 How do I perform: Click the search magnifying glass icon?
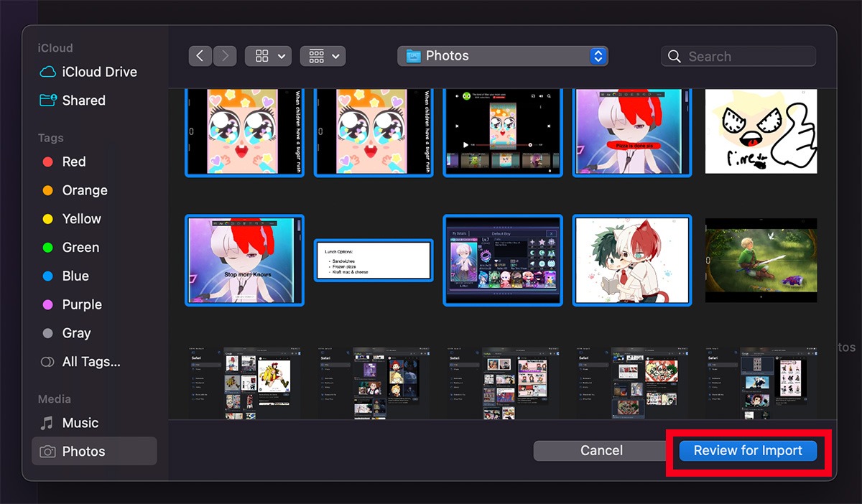[673, 56]
